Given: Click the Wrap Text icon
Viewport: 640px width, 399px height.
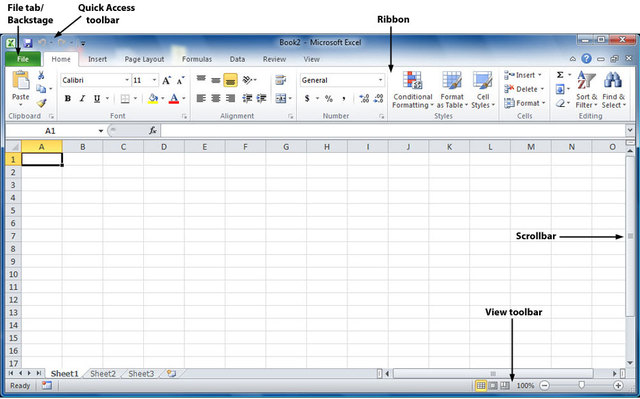Looking at the screenshot, I should (280, 80).
